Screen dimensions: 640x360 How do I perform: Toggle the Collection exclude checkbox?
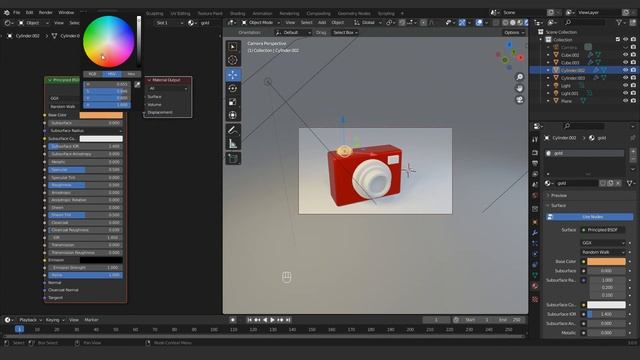click(618, 39)
